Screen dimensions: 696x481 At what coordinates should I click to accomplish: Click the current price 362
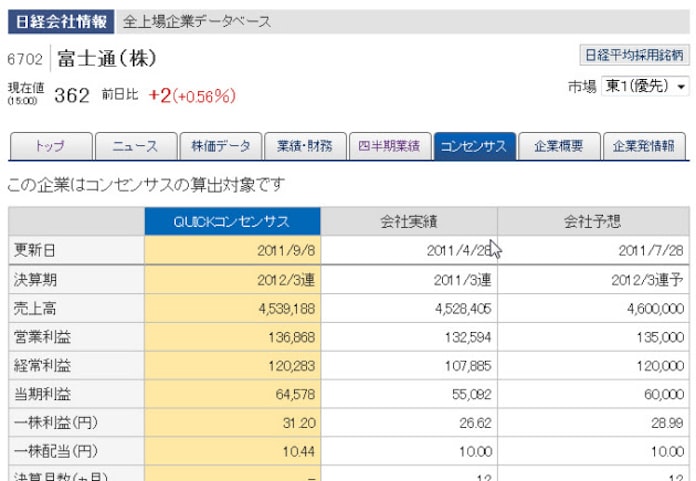(72, 95)
